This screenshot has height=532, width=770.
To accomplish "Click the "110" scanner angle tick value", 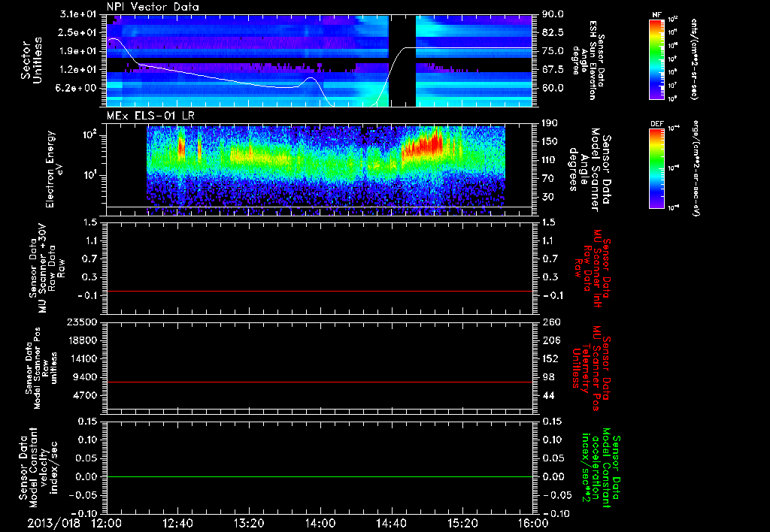I will point(550,160).
